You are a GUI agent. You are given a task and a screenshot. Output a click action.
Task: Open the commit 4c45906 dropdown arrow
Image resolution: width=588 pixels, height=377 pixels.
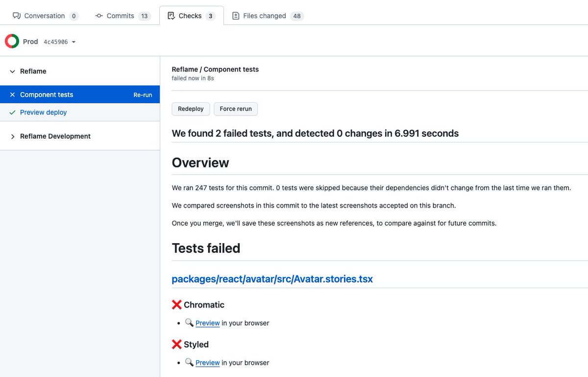click(x=73, y=42)
